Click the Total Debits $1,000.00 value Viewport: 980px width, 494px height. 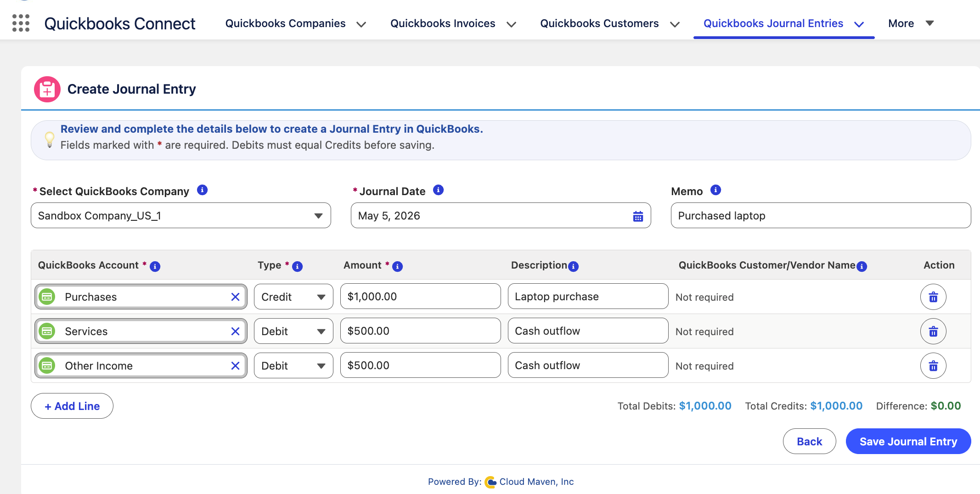click(705, 406)
